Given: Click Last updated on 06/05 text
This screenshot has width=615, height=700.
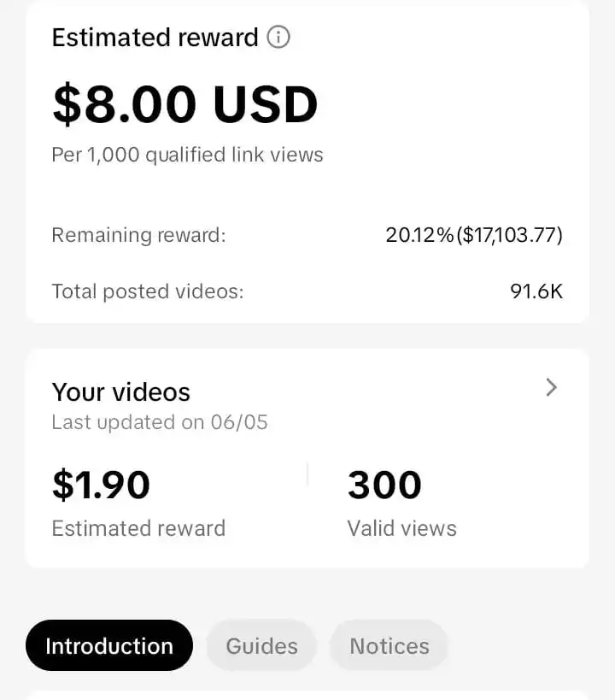Looking at the screenshot, I should [160, 422].
